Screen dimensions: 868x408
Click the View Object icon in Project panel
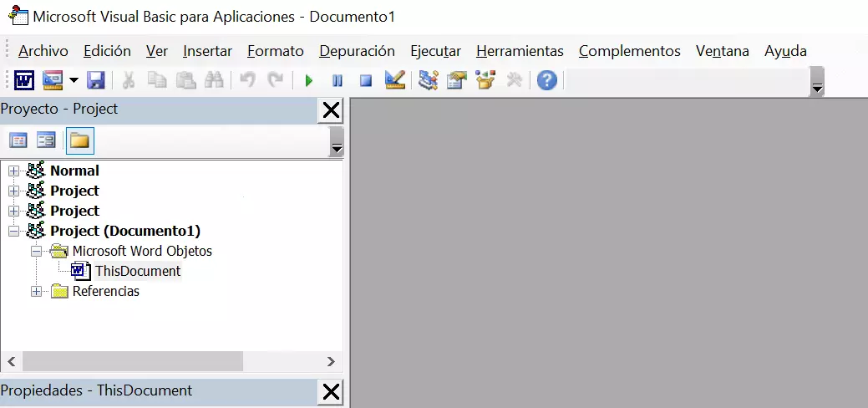tap(46, 140)
